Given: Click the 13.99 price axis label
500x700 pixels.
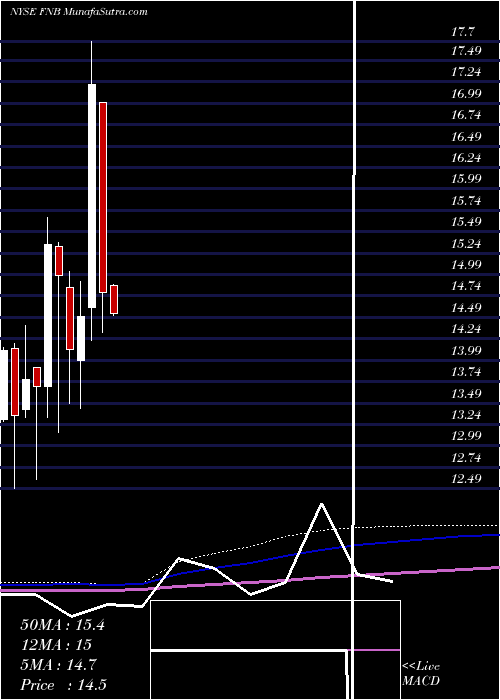Looking at the screenshot, I should [466, 351].
